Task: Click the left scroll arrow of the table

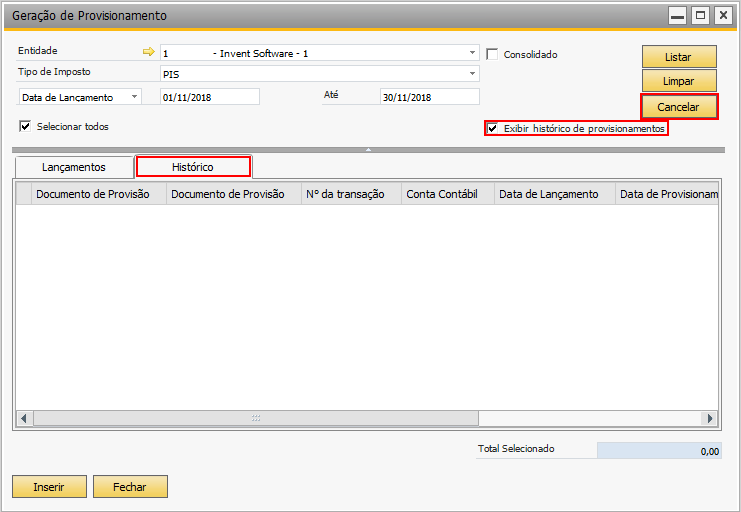Action: tap(24, 418)
